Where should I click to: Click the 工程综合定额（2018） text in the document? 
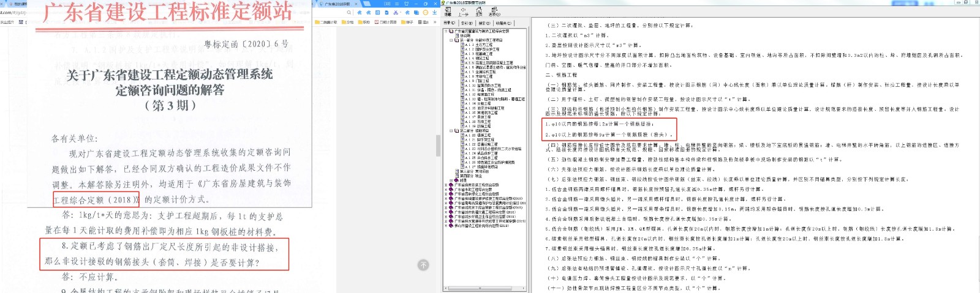(96, 199)
